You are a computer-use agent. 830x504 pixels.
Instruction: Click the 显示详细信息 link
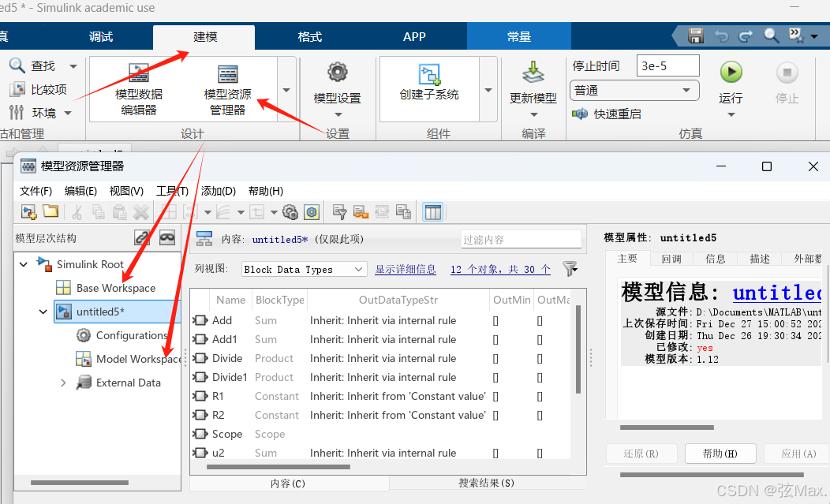pos(406,269)
